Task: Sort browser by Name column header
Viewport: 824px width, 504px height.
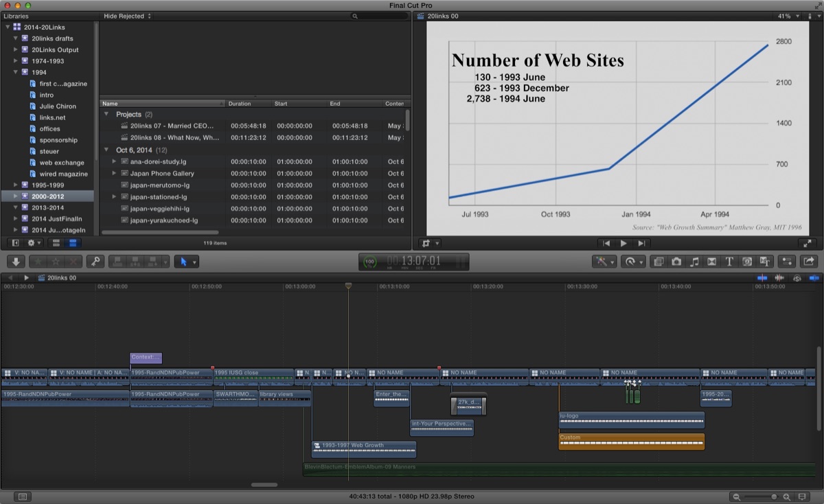Action: (163, 104)
